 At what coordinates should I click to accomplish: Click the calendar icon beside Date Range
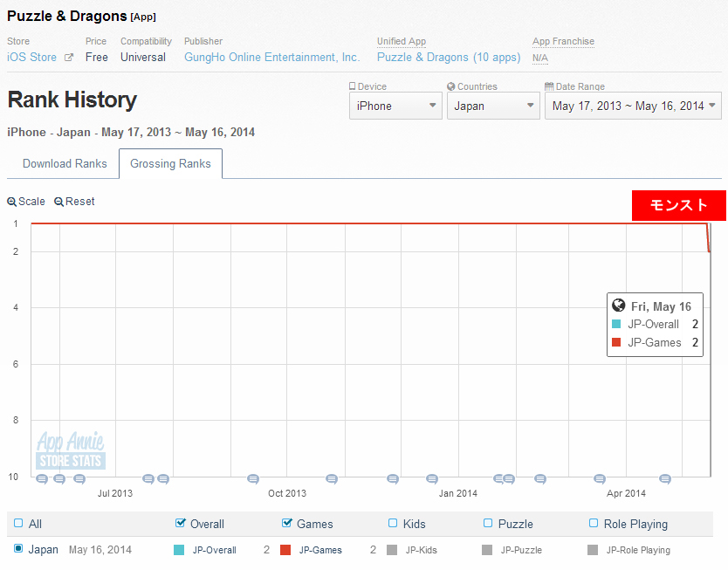click(549, 86)
